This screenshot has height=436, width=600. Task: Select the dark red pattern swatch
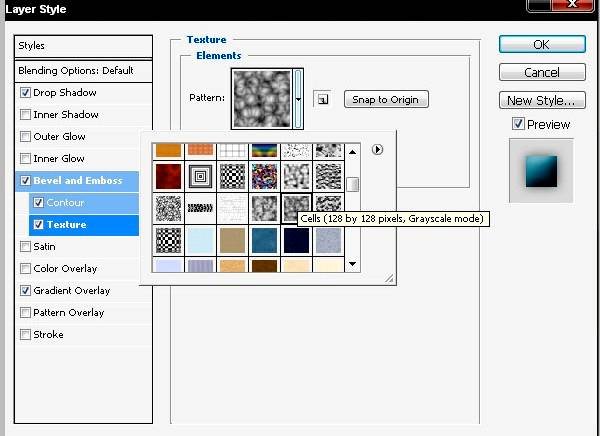(169, 178)
